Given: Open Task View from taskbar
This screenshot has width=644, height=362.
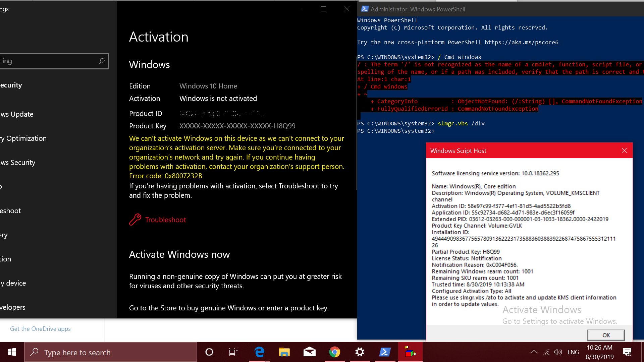Looking at the screenshot, I should click(x=233, y=352).
